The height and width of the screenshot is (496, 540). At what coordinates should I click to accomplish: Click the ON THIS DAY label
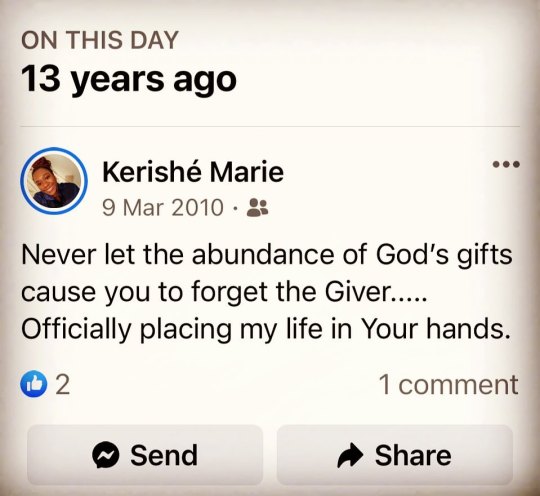tap(100, 40)
